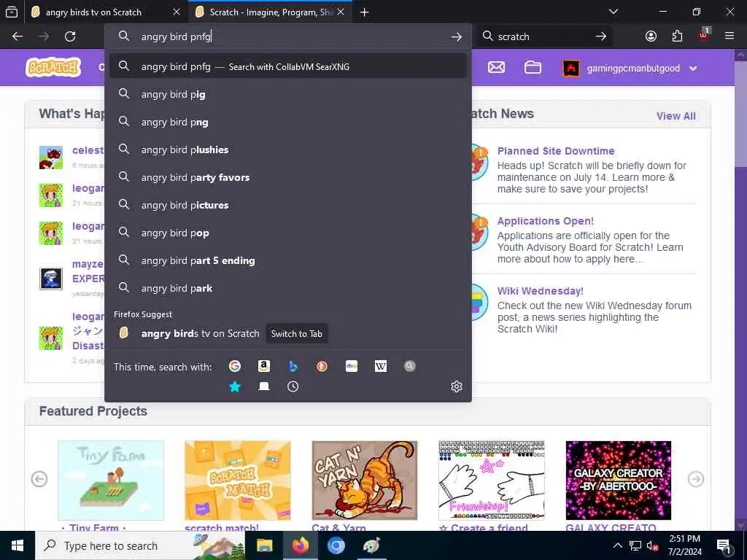The height and width of the screenshot is (560, 747).
Task: Open the extensions puzzle icon
Action: 677,36
